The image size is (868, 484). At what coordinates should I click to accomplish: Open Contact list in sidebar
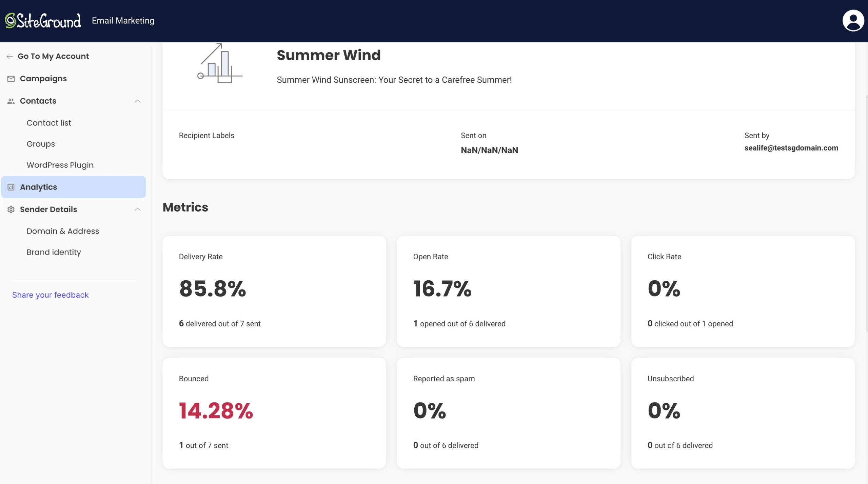tap(49, 123)
